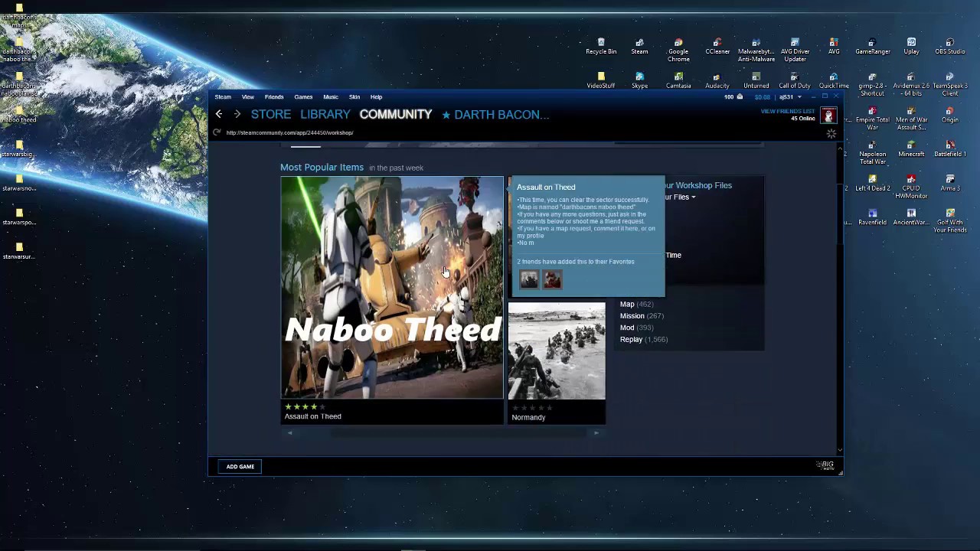Launch GameRanger desktop shortcut

873,47
